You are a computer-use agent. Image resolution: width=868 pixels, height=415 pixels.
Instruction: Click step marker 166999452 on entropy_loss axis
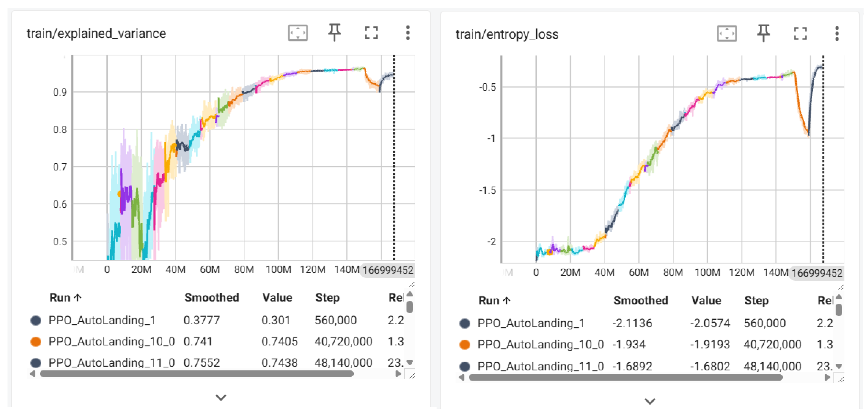coord(817,273)
